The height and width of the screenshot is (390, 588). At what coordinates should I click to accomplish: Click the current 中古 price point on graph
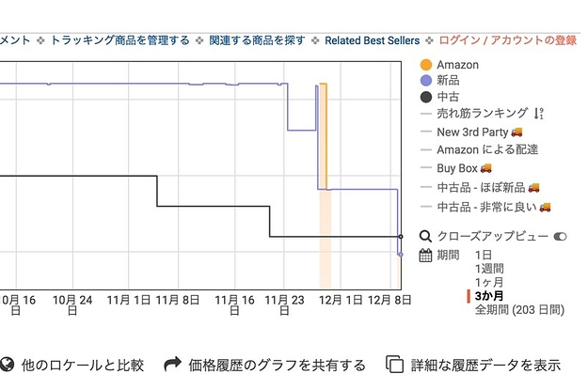point(401,237)
